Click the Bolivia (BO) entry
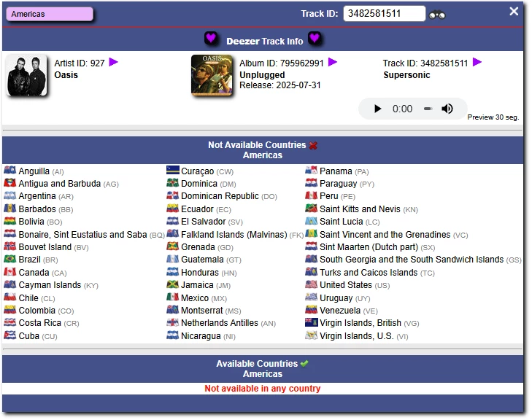The width and height of the screenshot is (532, 420). [x=33, y=222]
